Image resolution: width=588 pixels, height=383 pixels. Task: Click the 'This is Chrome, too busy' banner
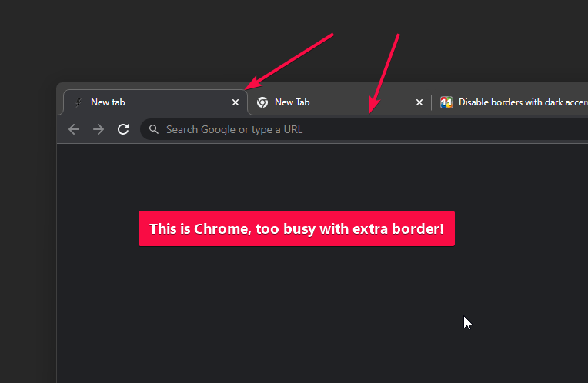coord(296,228)
